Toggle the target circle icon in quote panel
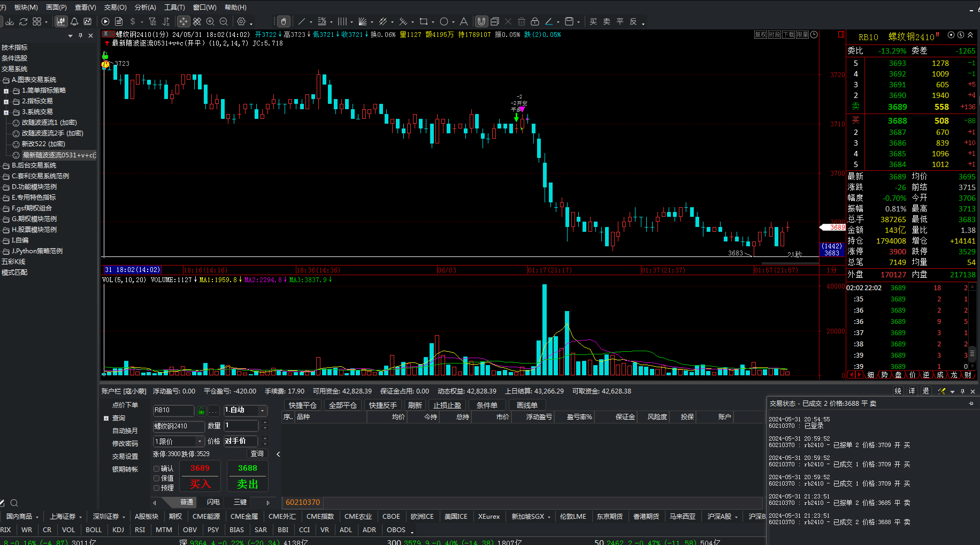Screen dimensions: 980x545 click(951, 35)
